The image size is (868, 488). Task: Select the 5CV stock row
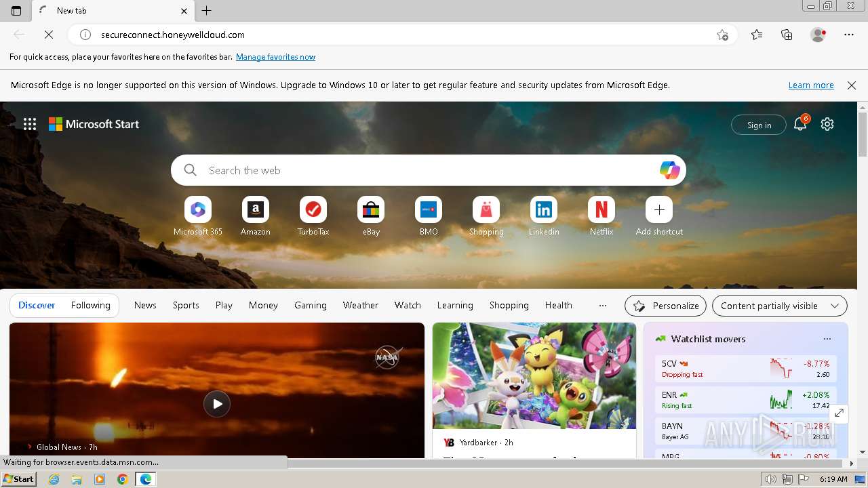coord(746,369)
